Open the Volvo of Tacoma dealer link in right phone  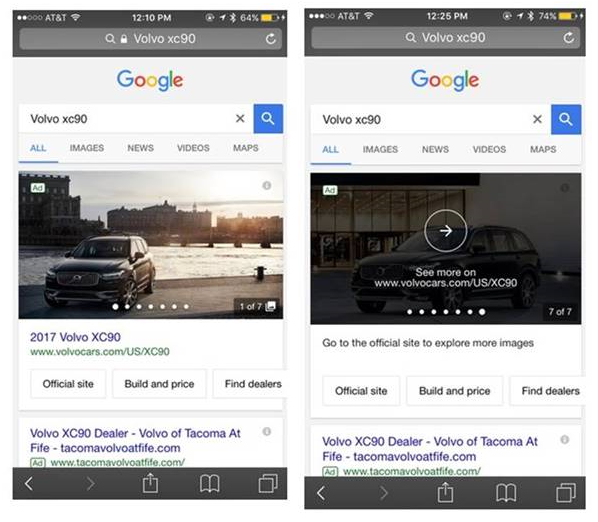(x=430, y=449)
